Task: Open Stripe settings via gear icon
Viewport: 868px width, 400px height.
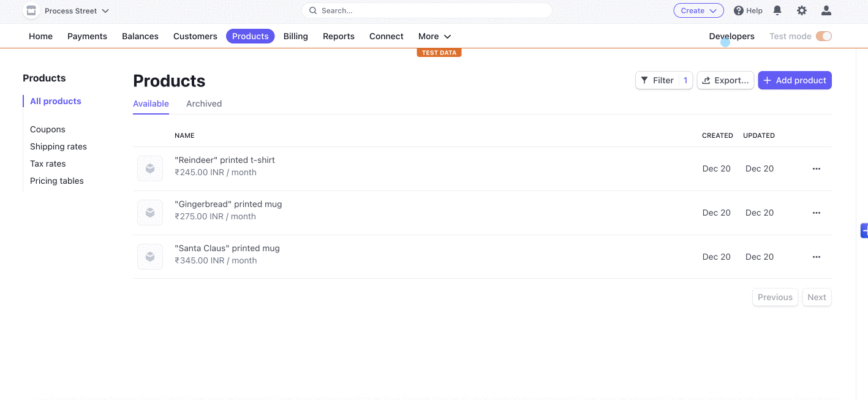Action: tap(801, 10)
